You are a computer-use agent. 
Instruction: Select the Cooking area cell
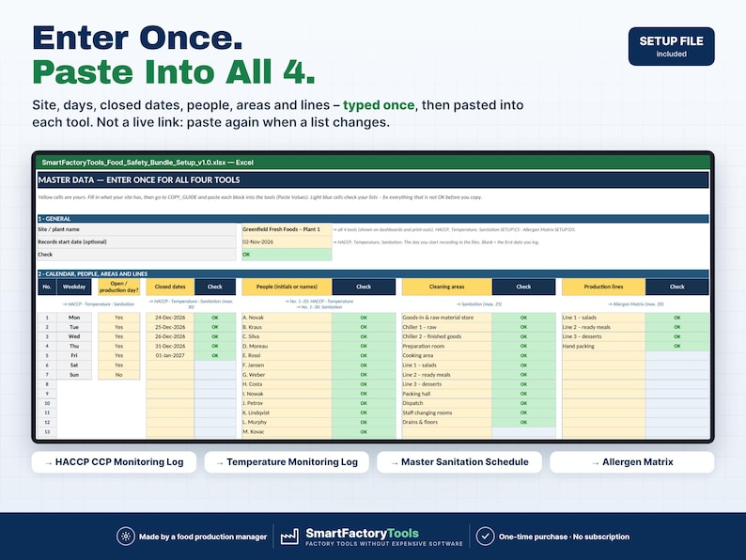[446, 355]
